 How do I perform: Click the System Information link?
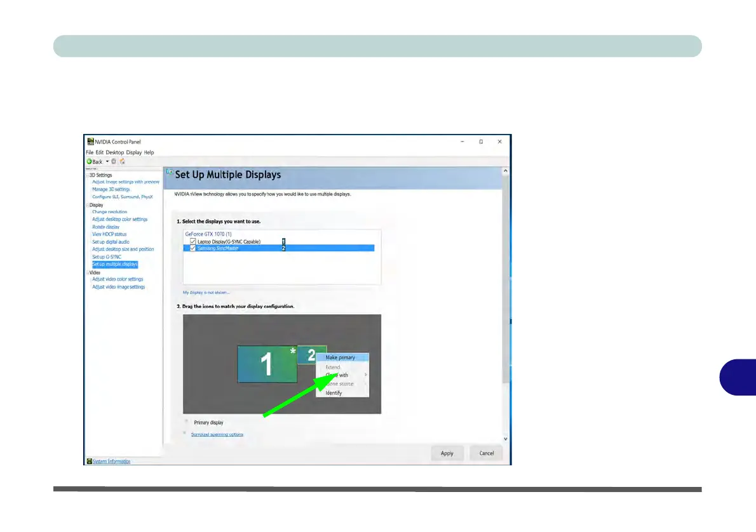pyautogui.click(x=111, y=461)
